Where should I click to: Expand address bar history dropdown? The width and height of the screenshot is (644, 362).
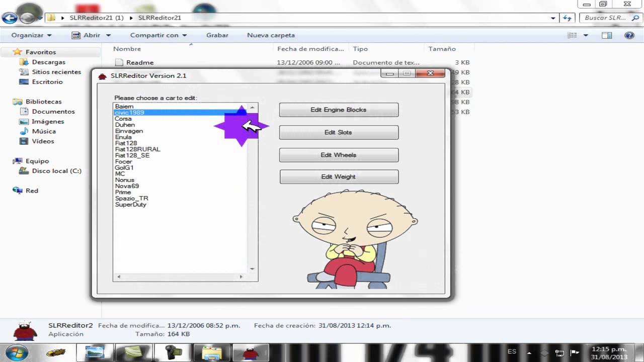point(553,18)
